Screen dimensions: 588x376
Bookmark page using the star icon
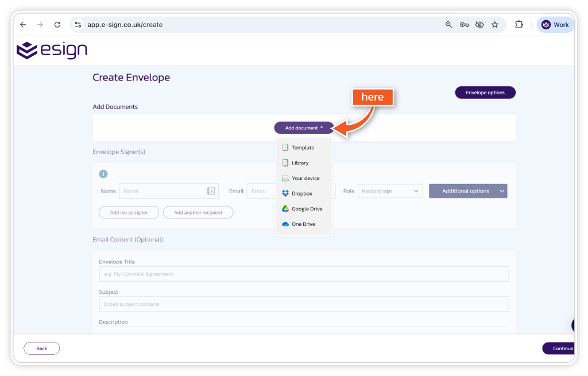point(495,25)
